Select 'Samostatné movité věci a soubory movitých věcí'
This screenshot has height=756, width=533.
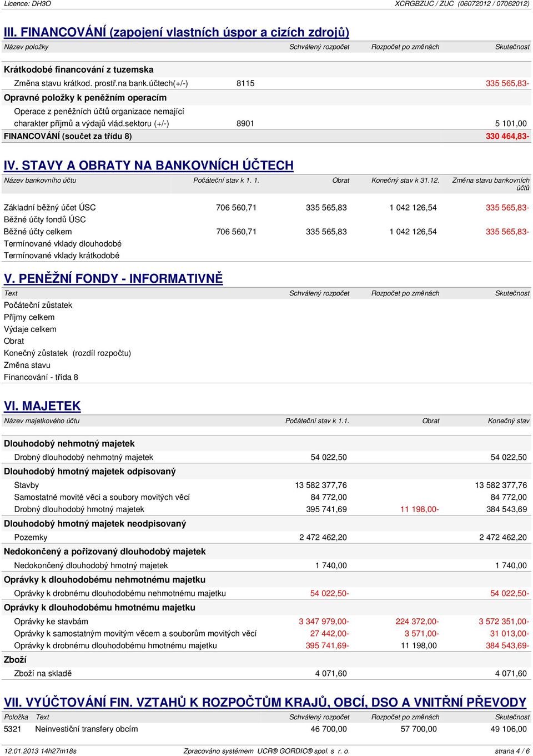pyautogui.click(x=102, y=497)
